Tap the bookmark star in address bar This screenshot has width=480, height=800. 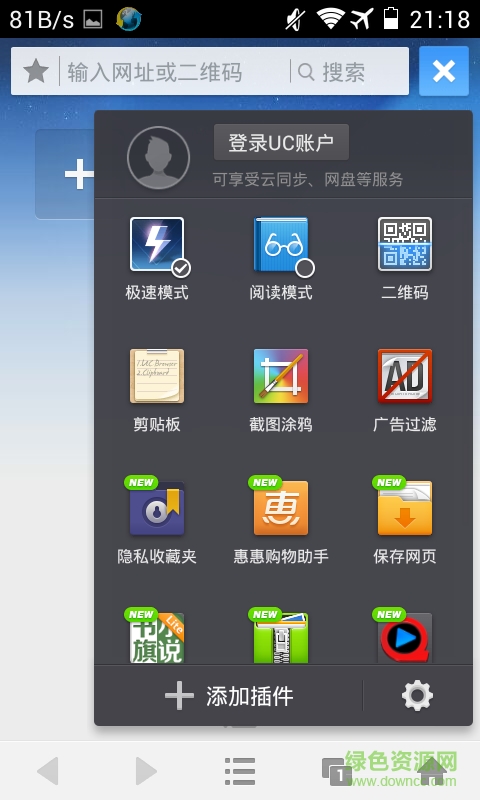(x=36, y=71)
